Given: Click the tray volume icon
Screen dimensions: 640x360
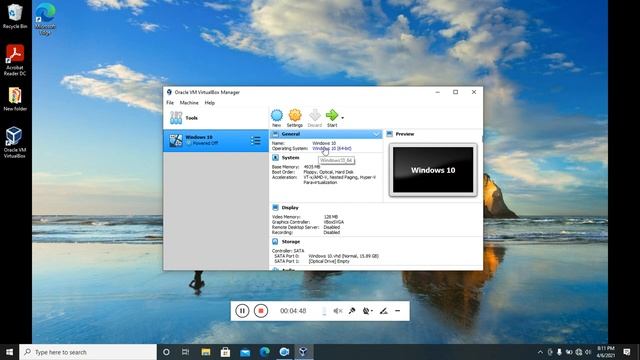Looking at the screenshot, I should [x=588, y=352].
